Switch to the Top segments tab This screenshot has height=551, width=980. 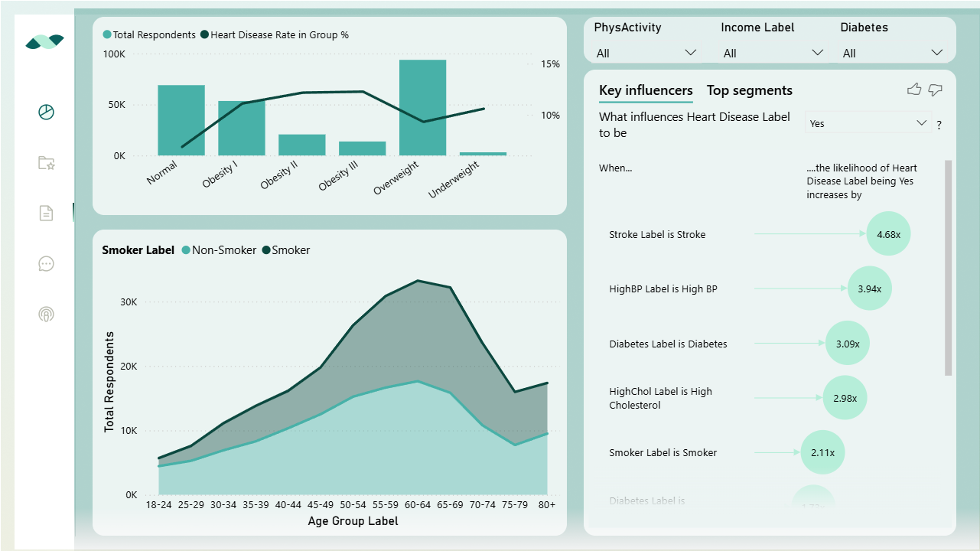(750, 90)
